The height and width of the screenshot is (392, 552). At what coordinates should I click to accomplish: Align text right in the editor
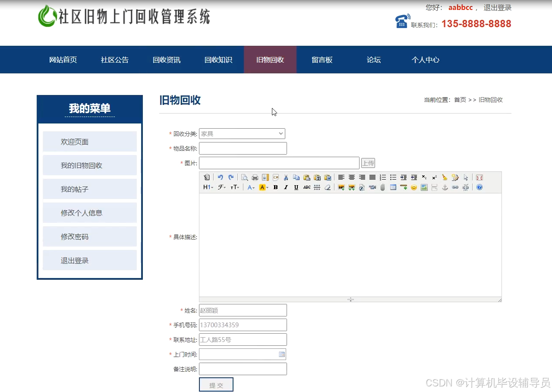362,177
